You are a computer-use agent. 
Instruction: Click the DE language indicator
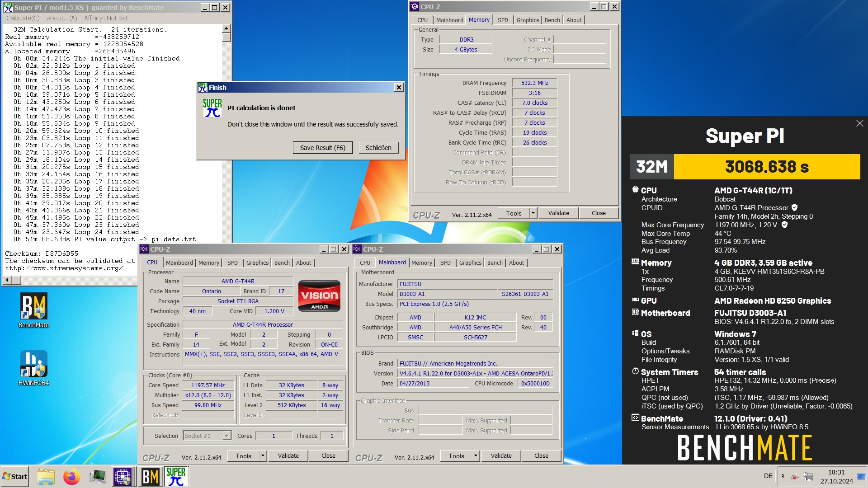tap(768, 476)
